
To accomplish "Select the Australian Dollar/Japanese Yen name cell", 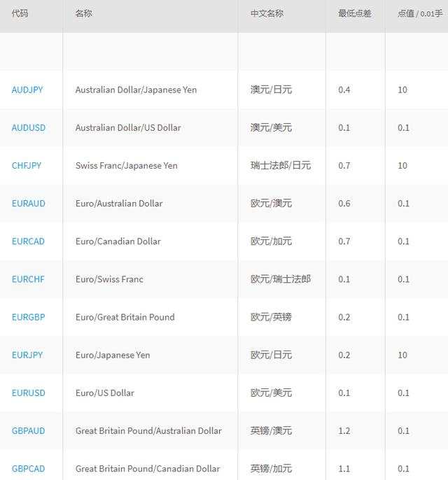I will point(136,90).
